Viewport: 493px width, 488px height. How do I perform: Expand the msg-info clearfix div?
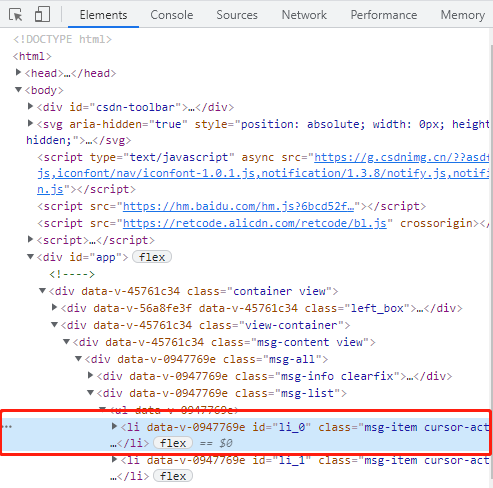pyautogui.click(x=90, y=375)
